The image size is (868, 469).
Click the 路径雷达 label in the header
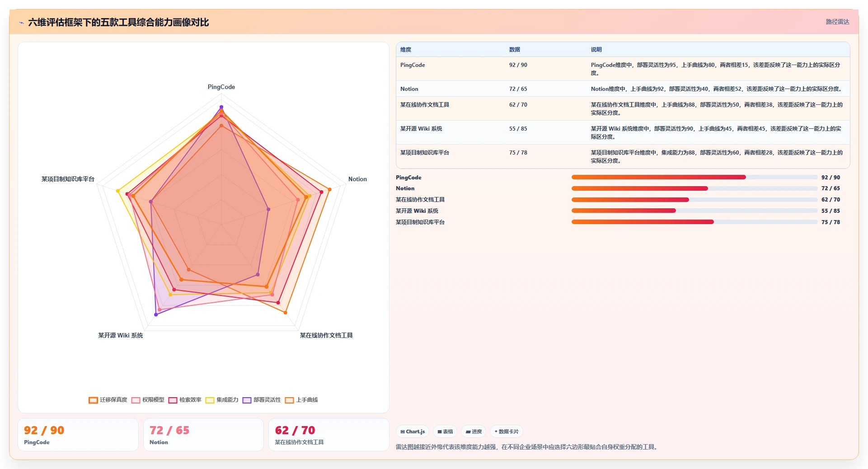[x=837, y=22]
